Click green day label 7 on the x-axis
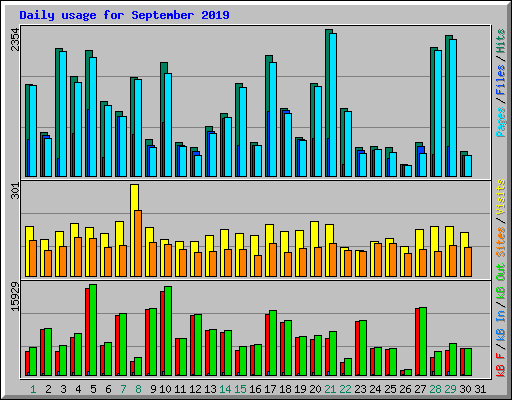Screen dimensions: 512x400 [123, 389]
